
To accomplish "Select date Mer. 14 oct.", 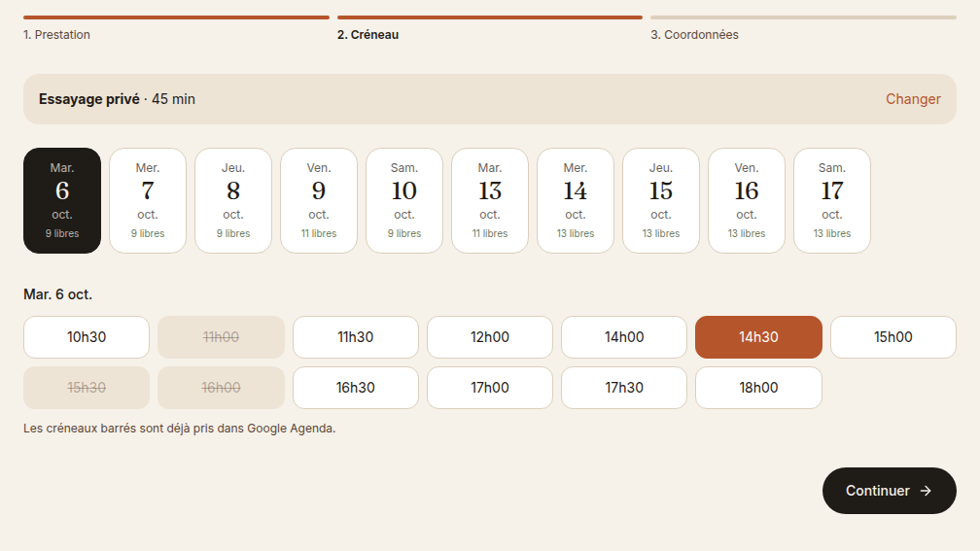I will [x=576, y=200].
